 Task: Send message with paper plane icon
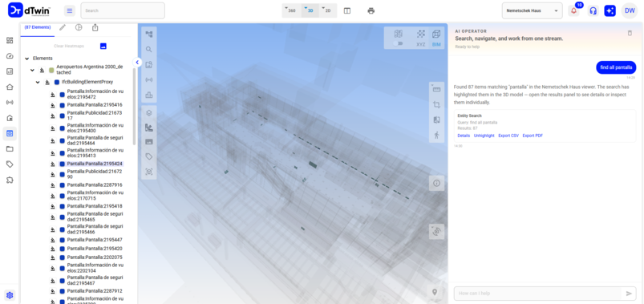pyautogui.click(x=629, y=294)
